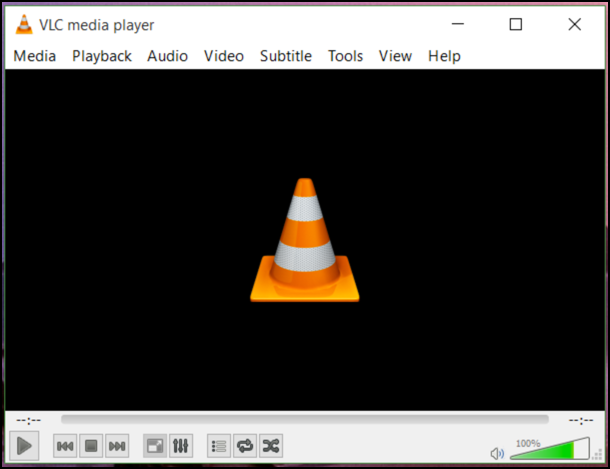The height and width of the screenshot is (469, 610).
Task: Stop playback with the square button
Action: click(91, 446)
